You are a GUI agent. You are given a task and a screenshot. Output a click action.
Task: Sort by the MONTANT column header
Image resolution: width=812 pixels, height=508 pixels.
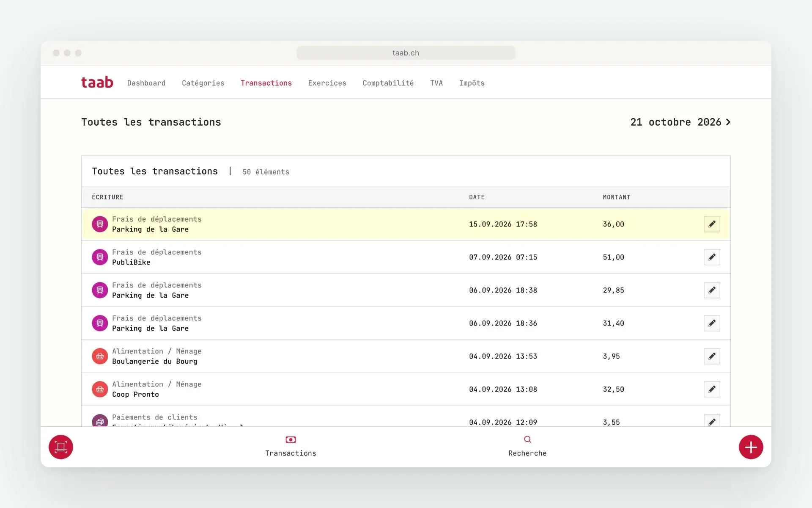pos(616,197)
